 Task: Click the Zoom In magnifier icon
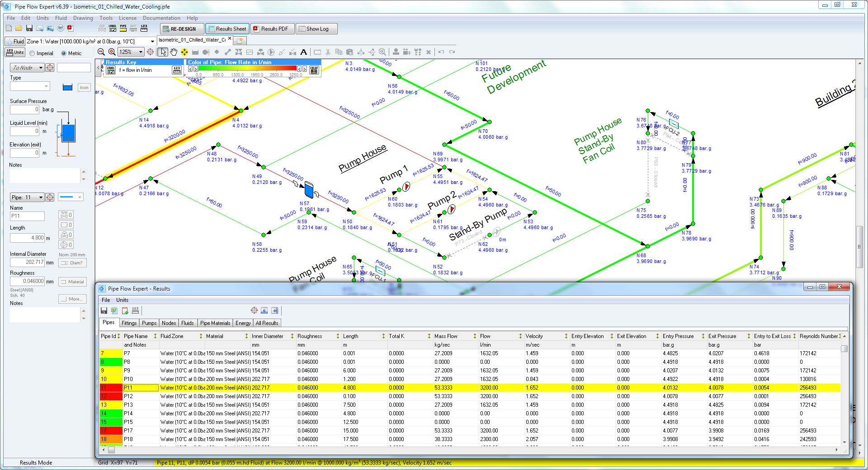point(112,52)
